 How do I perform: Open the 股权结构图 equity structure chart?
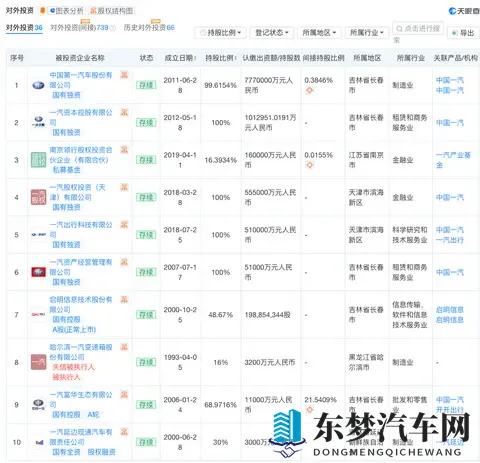point(112,11)
